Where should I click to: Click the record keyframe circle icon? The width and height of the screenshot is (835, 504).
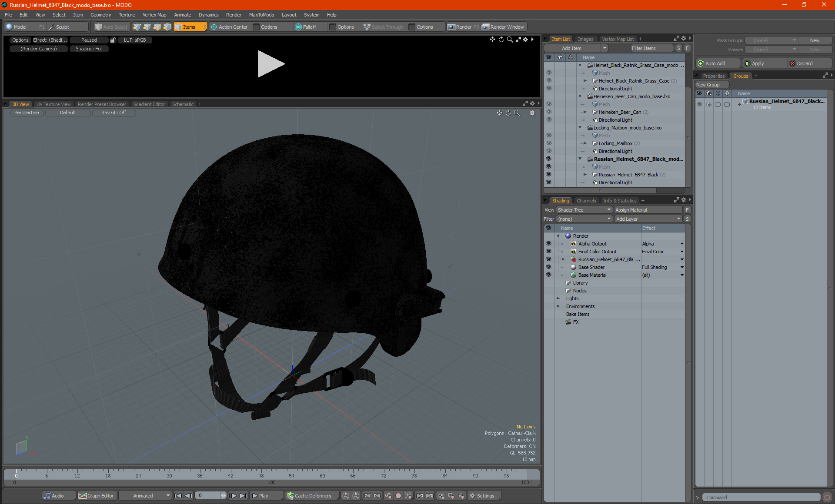[x=398, y=496]
